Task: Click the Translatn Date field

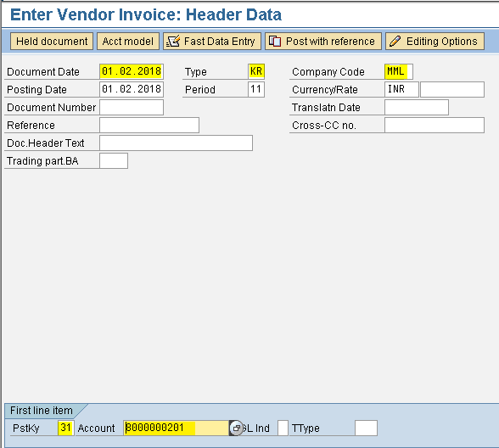Action: coord(417,107)
